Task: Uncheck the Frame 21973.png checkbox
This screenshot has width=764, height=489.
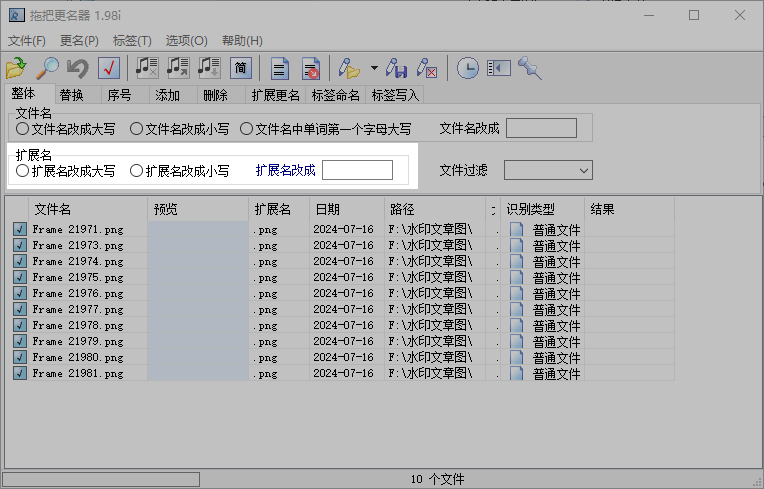Action: tap(19, 245)
